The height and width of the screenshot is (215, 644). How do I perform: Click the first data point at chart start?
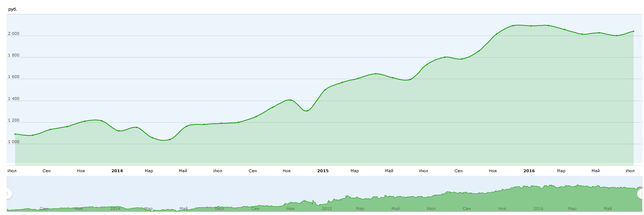click(15, 134)
